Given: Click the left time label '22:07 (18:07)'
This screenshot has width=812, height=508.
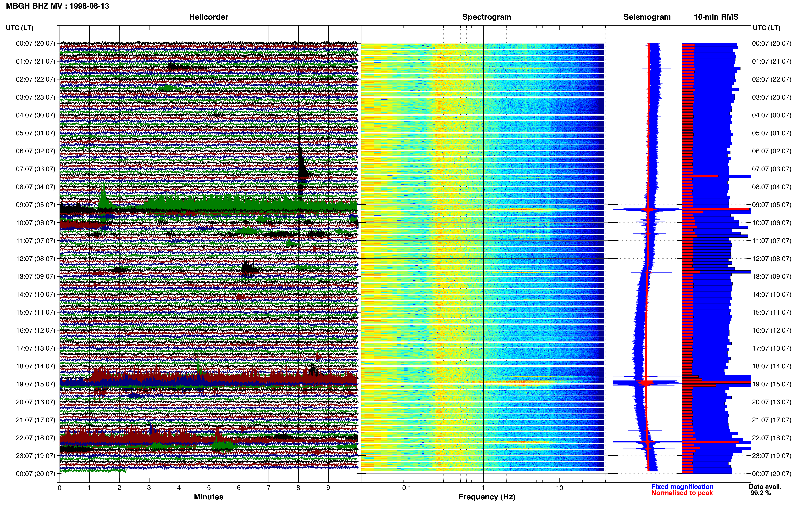Looking at the screenshot, I should pos(35,438).
